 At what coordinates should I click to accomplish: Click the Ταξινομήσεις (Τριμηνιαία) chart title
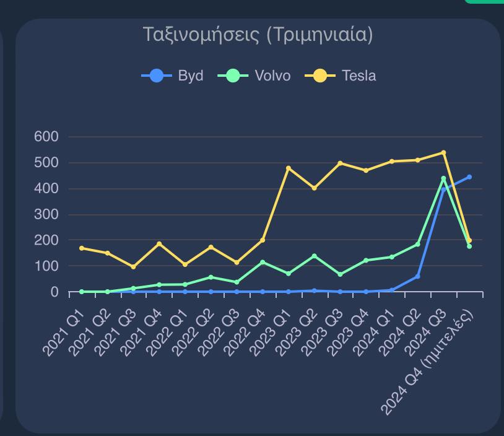[x=258, y=34]
